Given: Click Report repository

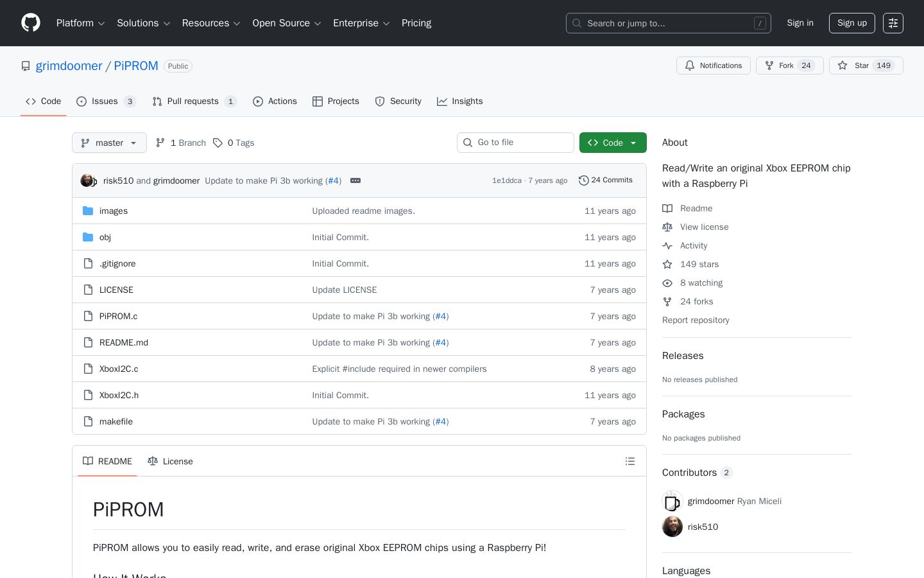Looking at the screenshot, I should [696, 320].
